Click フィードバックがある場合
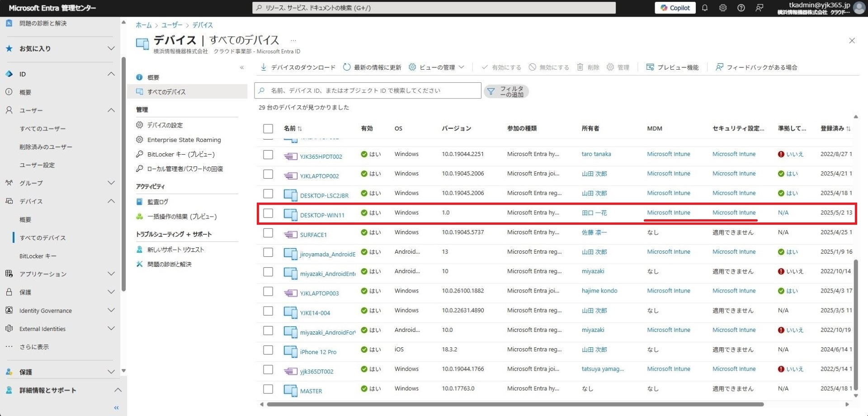The height and width of the screenshot is (416, 868). tap(756, 67)
